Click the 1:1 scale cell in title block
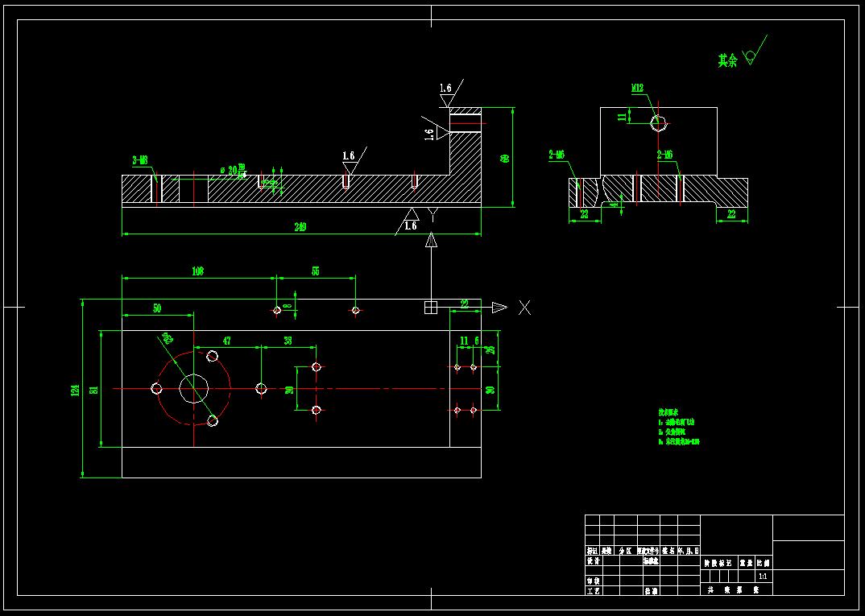 point(764,577)
